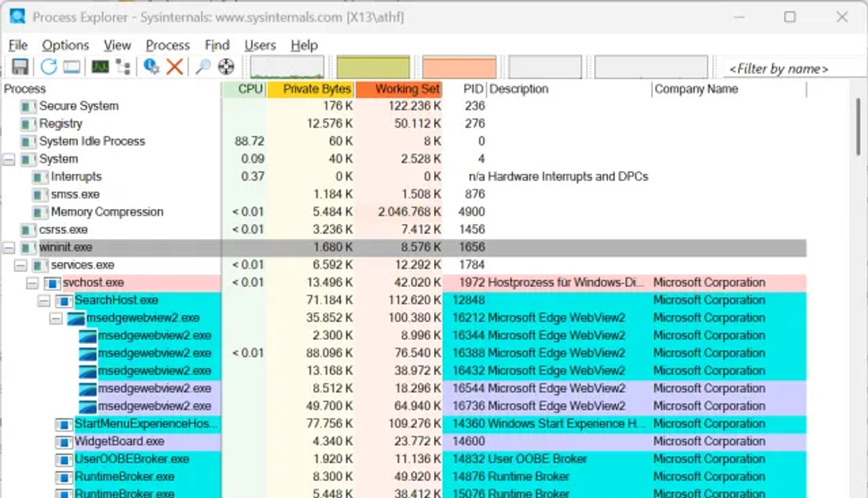Select the services.exe process name
868x498 pixels.
[83, 265]
